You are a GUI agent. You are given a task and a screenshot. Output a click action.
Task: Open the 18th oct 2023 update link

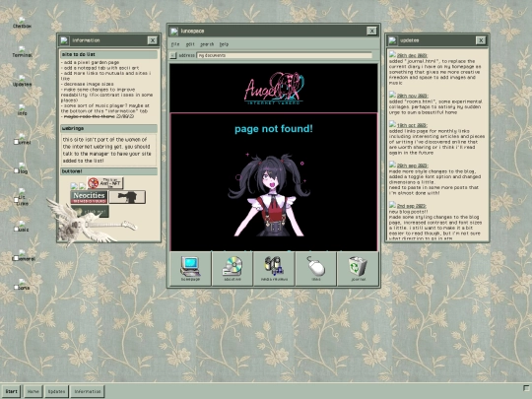[412, 125]
